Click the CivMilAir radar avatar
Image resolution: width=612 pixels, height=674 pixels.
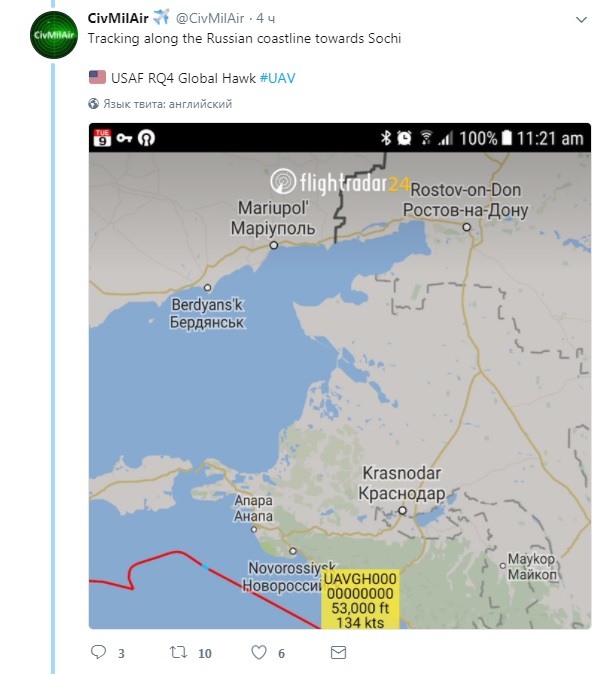53,36
